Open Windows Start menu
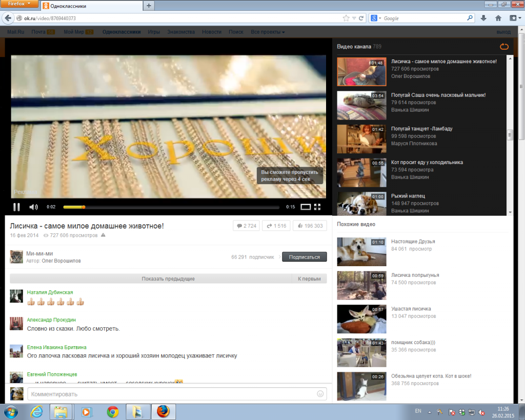Image resolution: width=525 pixels, height=420 pixels. tap(10, 412)
